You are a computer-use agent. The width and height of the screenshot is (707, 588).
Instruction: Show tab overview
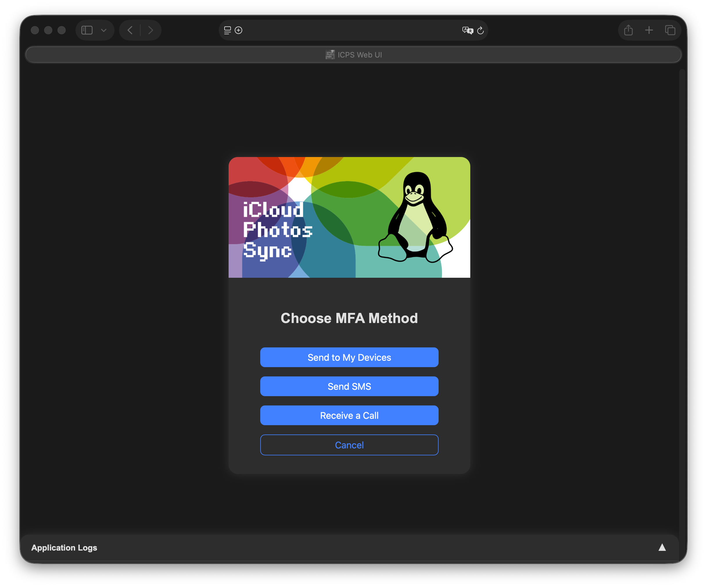point(670,30)
